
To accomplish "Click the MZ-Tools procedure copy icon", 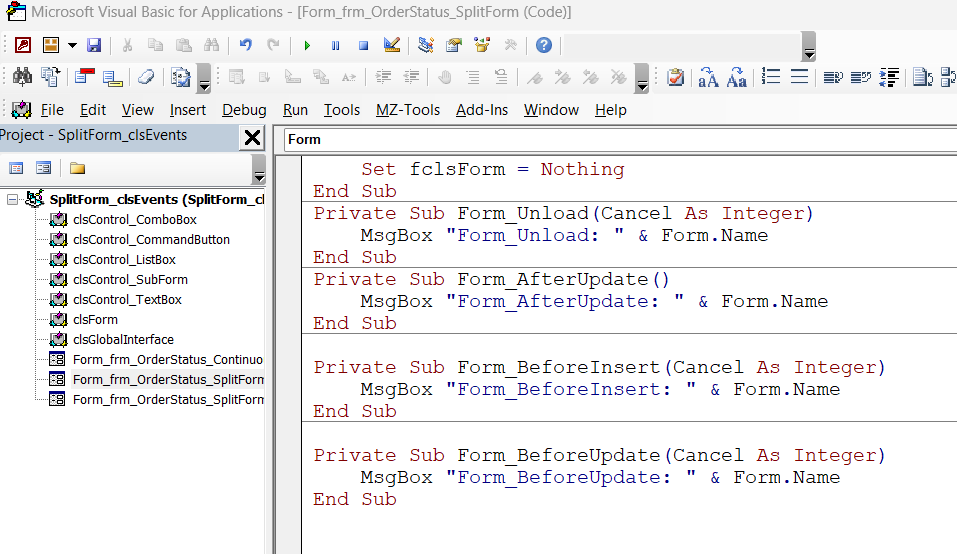I will 50,77.
